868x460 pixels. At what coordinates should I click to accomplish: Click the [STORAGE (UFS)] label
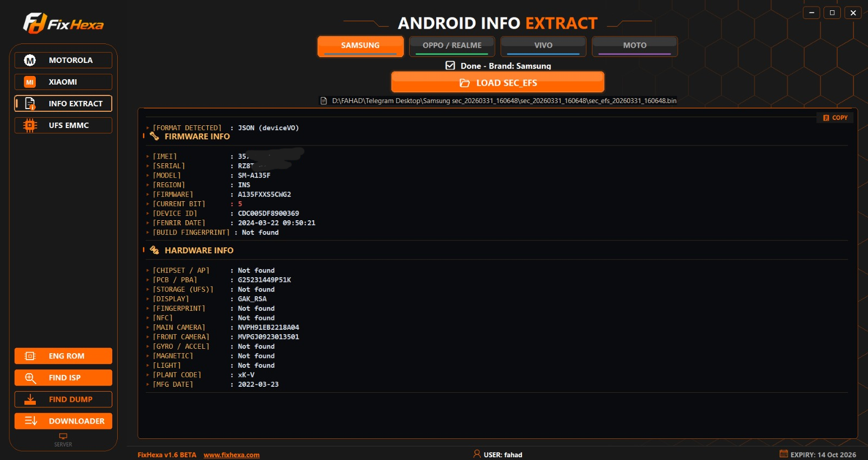pyautogui.click(x=183, y=290)
